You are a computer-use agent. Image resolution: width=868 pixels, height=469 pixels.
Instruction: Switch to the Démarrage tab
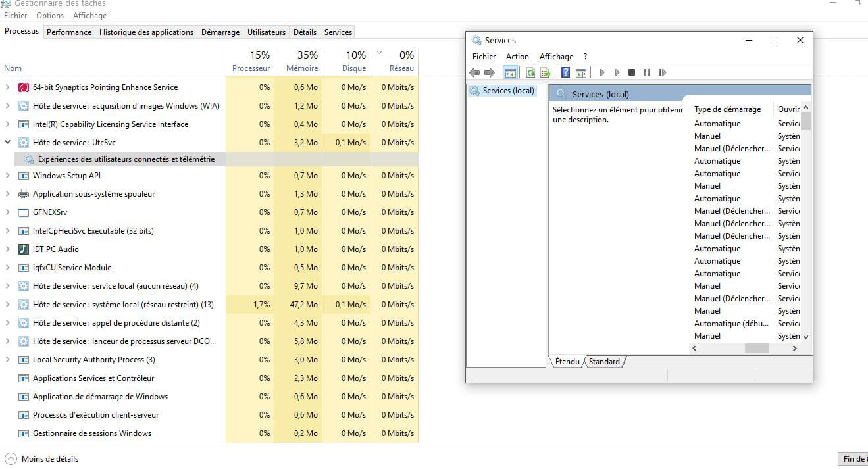pos(220,32)
